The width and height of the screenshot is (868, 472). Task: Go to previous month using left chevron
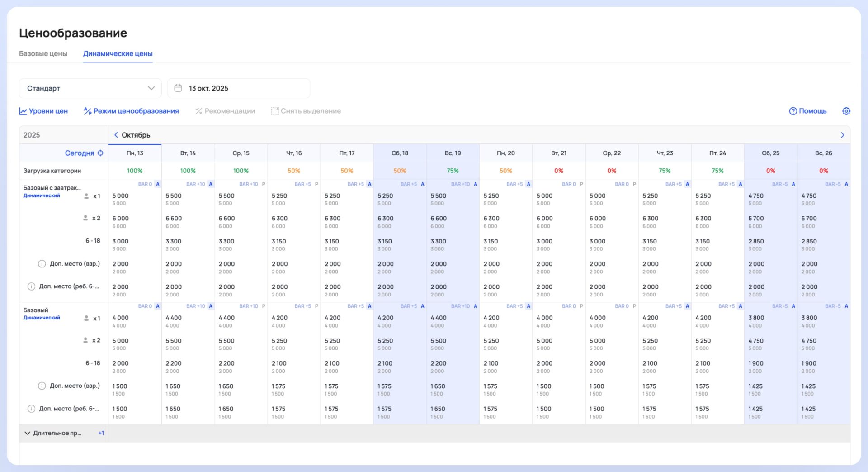pos(116,135)
